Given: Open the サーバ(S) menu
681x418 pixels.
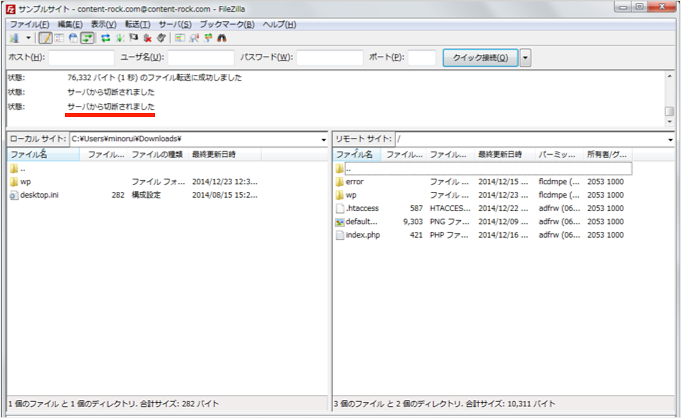Looking at the screenshot, I should coord(175,24).
